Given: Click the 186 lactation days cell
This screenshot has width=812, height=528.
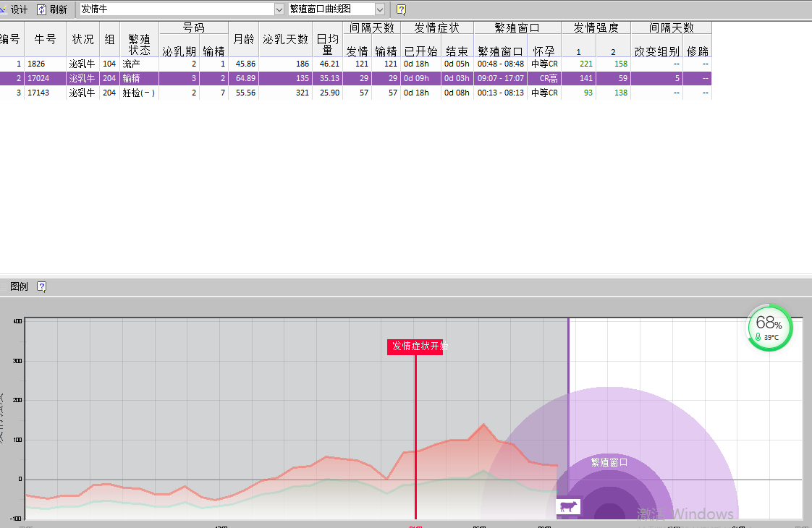Looking at the screenshot, I should [285, 64].
